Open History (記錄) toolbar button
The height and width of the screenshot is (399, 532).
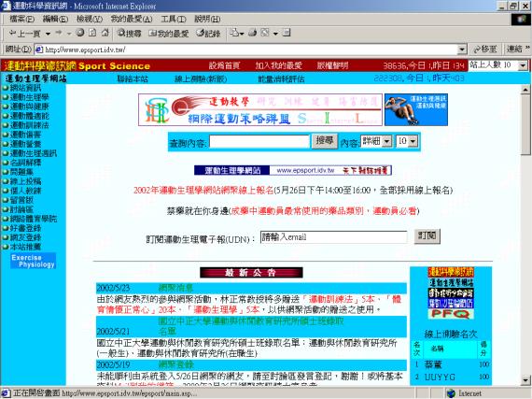tap(209, 34)
